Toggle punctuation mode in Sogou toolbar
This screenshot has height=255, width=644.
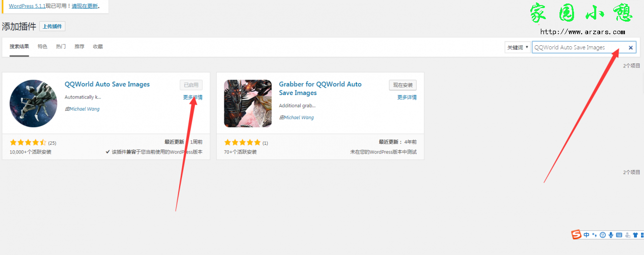(x=594, y=235)
